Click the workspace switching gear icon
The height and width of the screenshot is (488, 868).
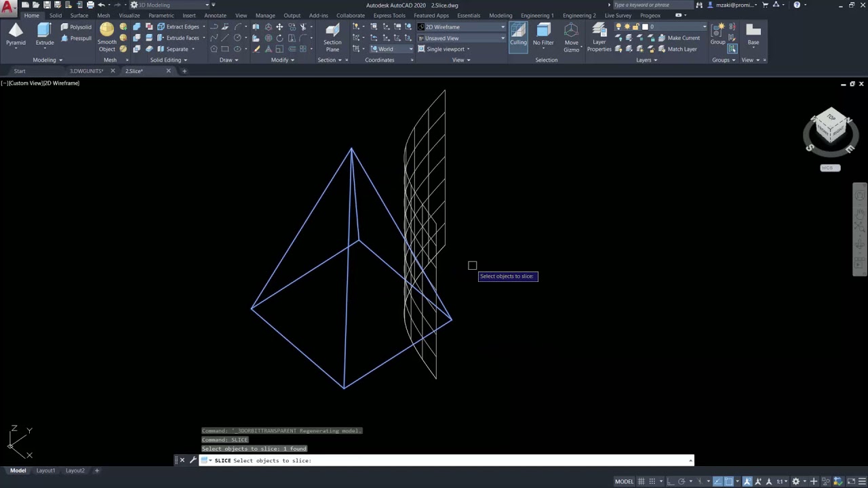[x=796, y=481]
